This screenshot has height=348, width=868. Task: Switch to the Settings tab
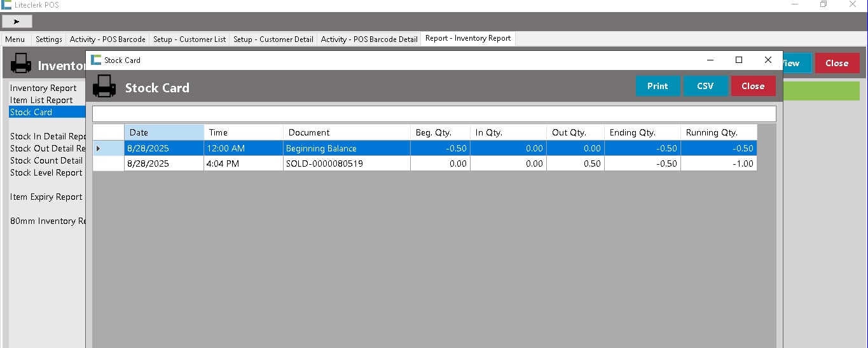[49, 39]
